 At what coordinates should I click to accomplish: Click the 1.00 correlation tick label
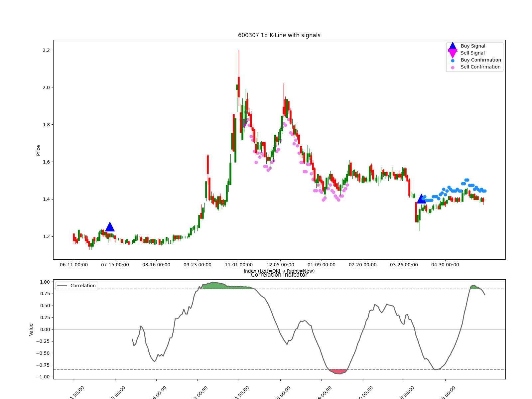(45, 282)
